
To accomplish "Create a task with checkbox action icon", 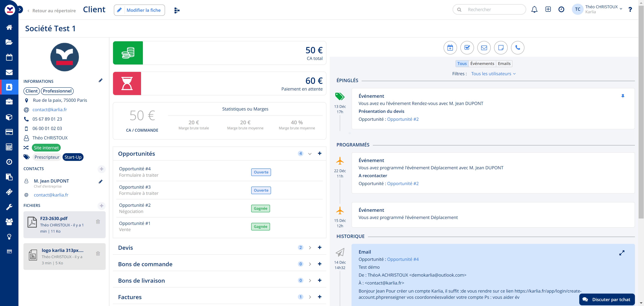I will point(467,48).
